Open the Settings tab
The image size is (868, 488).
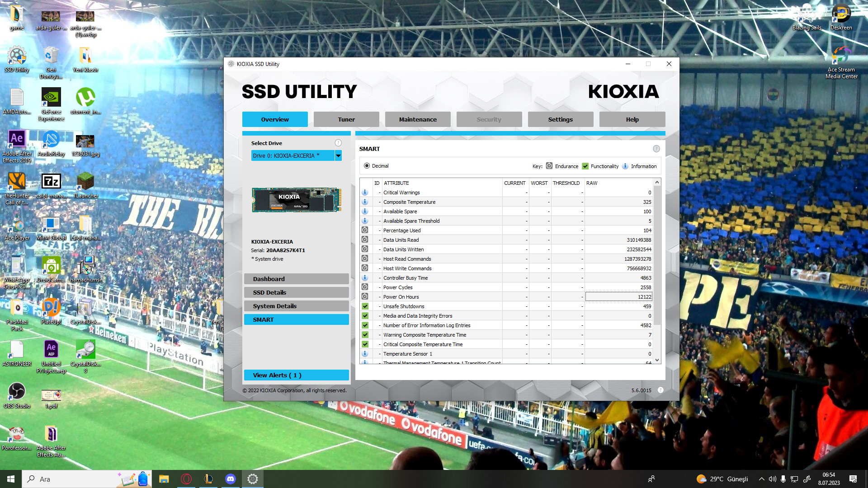tap(561, 119)
